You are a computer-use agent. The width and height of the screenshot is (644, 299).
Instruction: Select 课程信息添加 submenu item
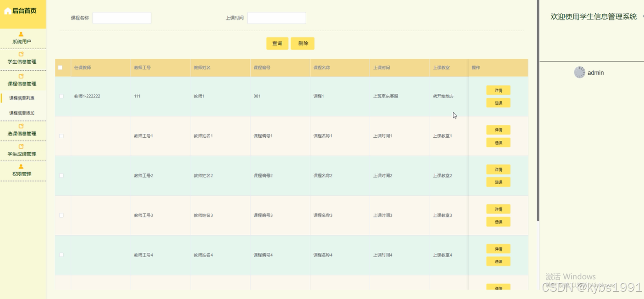click(22, 113)
